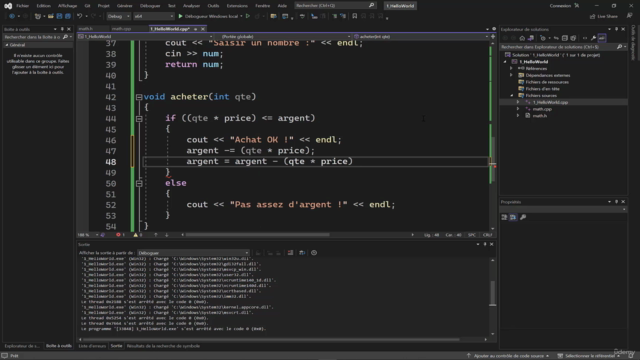Click Pending Changes Filter icon in Solution Explorer
The height and width of the screenshot is (360, 640).
(542, 38)
